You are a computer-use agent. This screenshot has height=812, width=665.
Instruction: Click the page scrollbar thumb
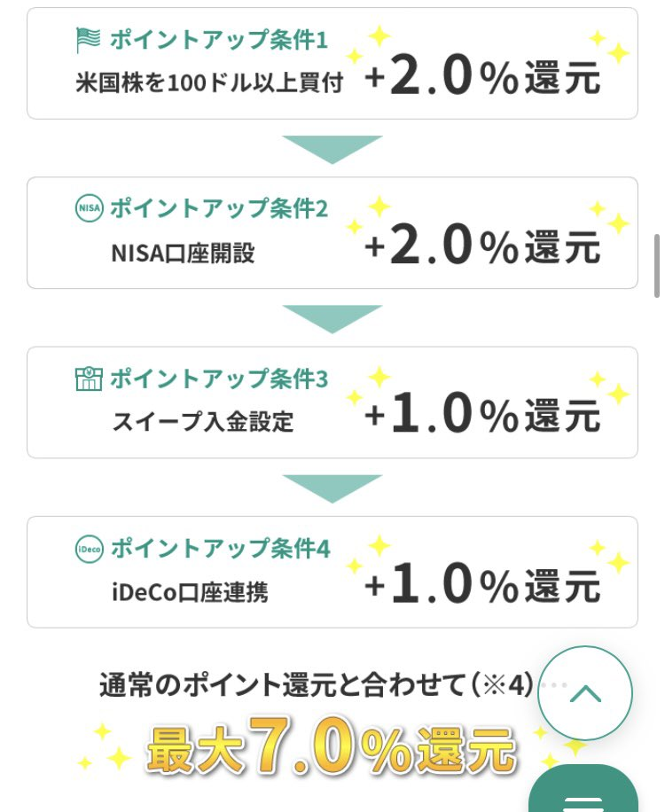click(657, 265)
